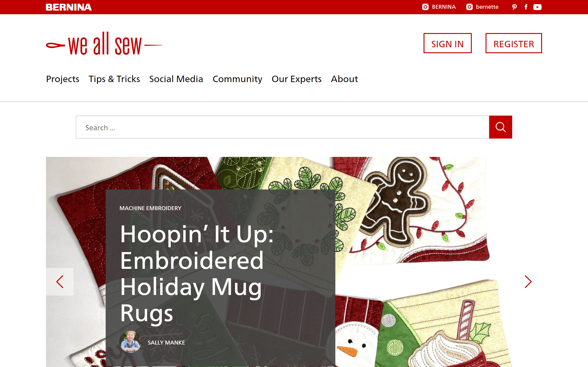Viewport: 588px width, 367px height.
Task: Click the REGISTER button
Action: [514, 43]
